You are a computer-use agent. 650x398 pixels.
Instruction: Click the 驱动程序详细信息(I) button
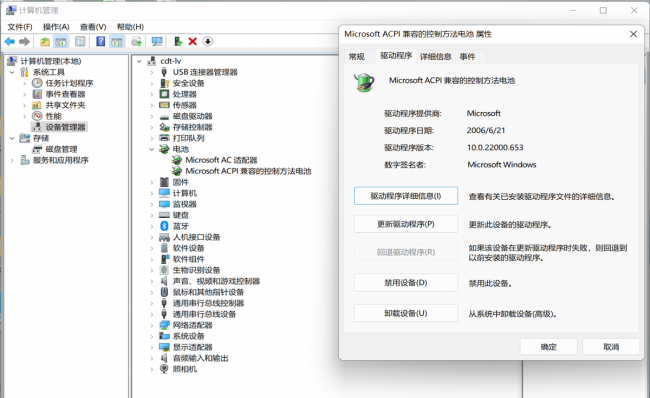(406, 196)
